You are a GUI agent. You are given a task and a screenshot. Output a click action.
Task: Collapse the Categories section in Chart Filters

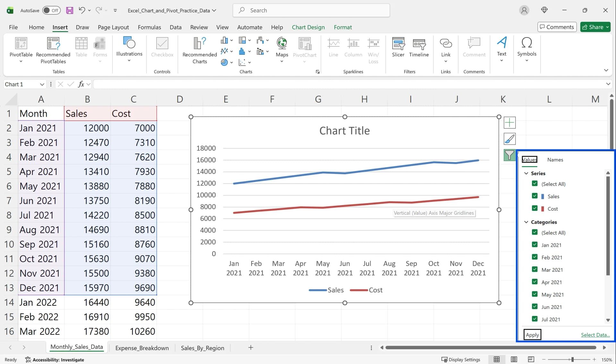526,222
